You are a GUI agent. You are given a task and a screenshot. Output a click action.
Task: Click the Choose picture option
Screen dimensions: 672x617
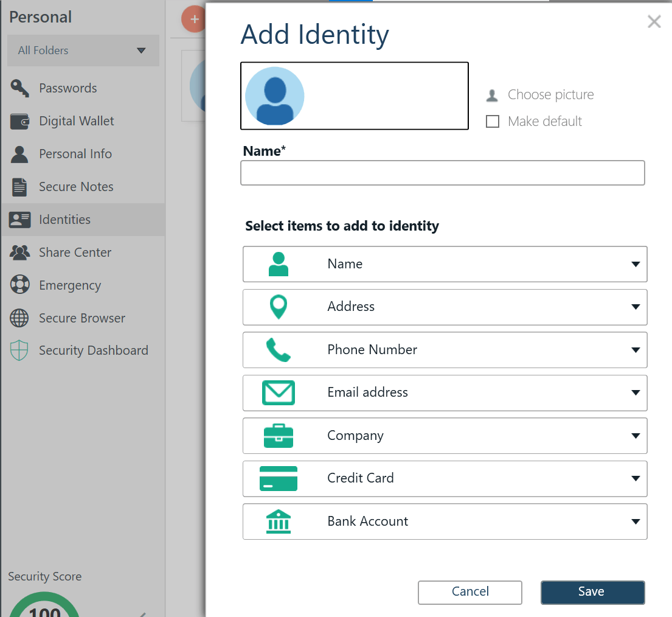click(550, 94)
